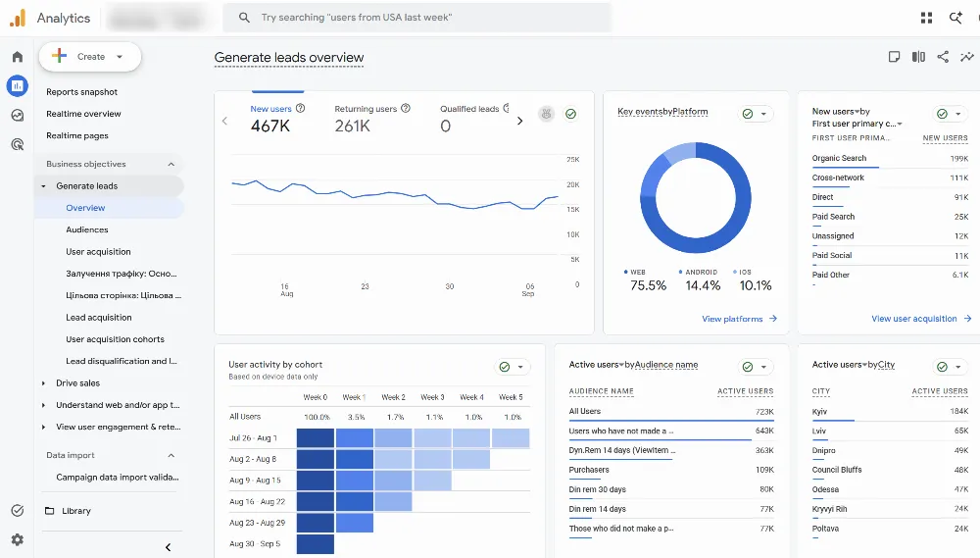The width and height of the screenshot is (980, 558).
Task: Open the Library link
Action: pyautogui.click(x=76, y=511)
